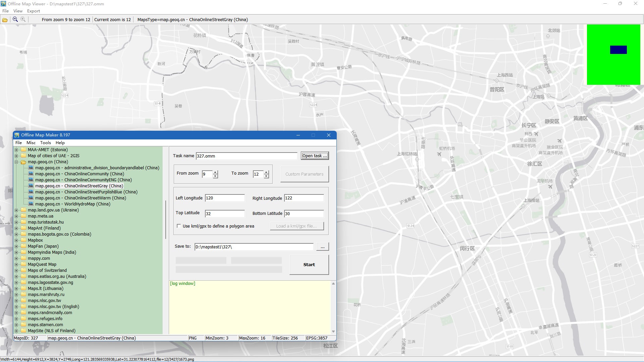Click the Left Longitude input field

point(224,198)
